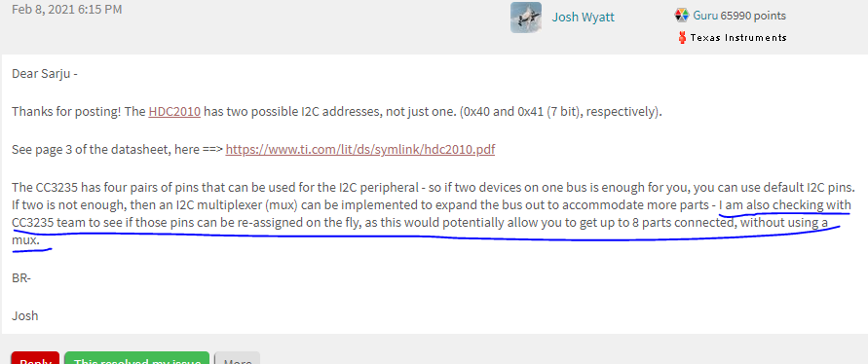Click the Josh signature at post bottom
Screen dimensions: 868x364
tap(25, 316)
